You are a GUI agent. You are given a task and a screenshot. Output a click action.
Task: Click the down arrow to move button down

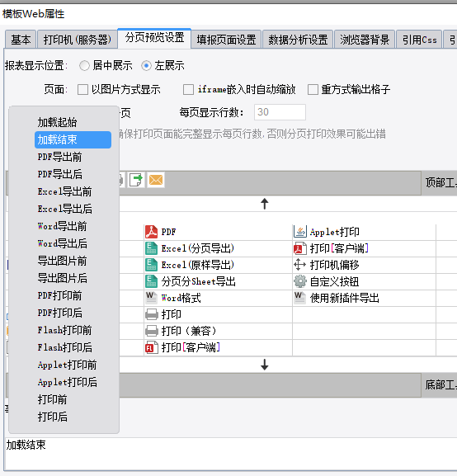265,365
